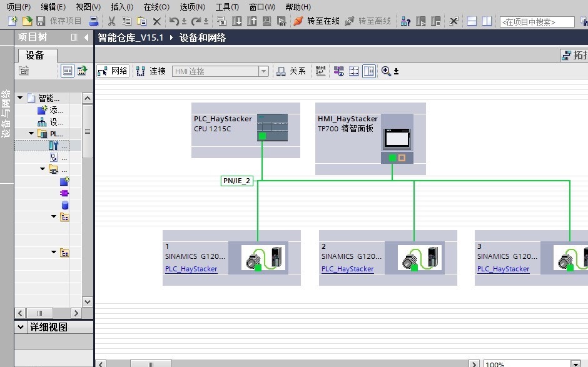This screenshot has height=367, width=588.
Task: Select the PLC_HayStacker CPU 1215C device
Action: (246, 130)
